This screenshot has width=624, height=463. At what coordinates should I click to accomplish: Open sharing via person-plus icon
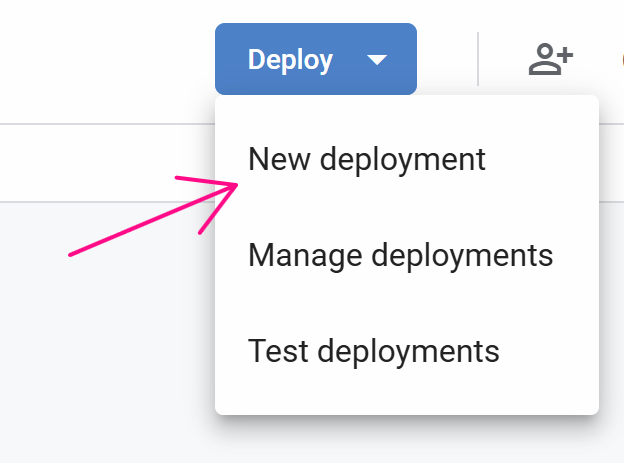click(x=550, y=60)
